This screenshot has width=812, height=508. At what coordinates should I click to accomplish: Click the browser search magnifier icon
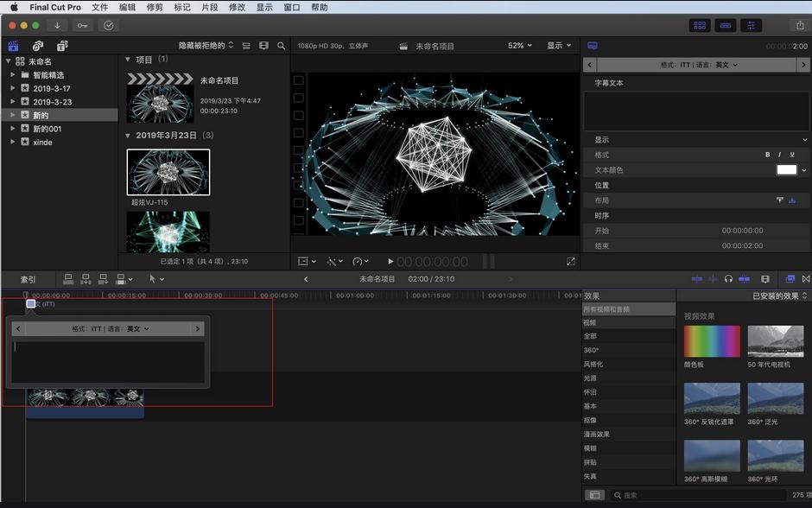click(281, 46)
